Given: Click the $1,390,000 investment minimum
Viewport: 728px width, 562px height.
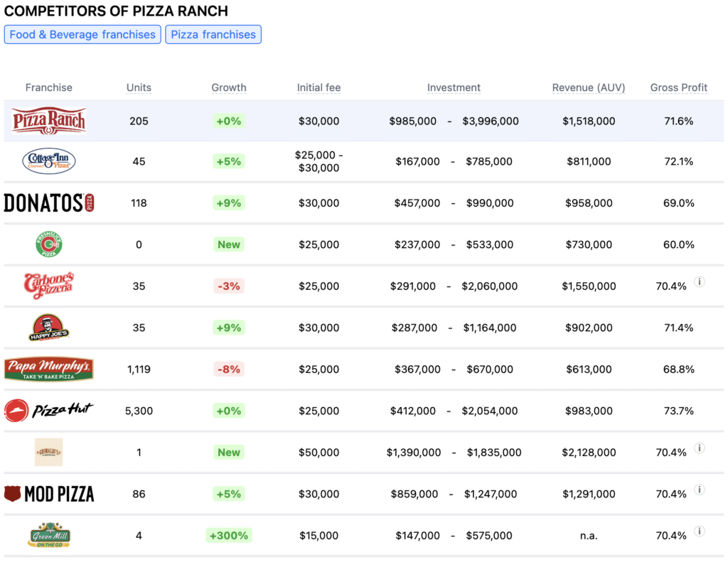Looking at the screenshot, I should 414,453.
